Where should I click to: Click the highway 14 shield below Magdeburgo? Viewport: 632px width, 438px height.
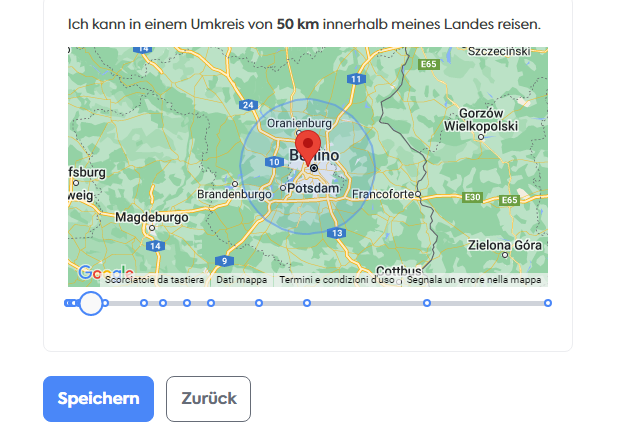tap(155, 246)
